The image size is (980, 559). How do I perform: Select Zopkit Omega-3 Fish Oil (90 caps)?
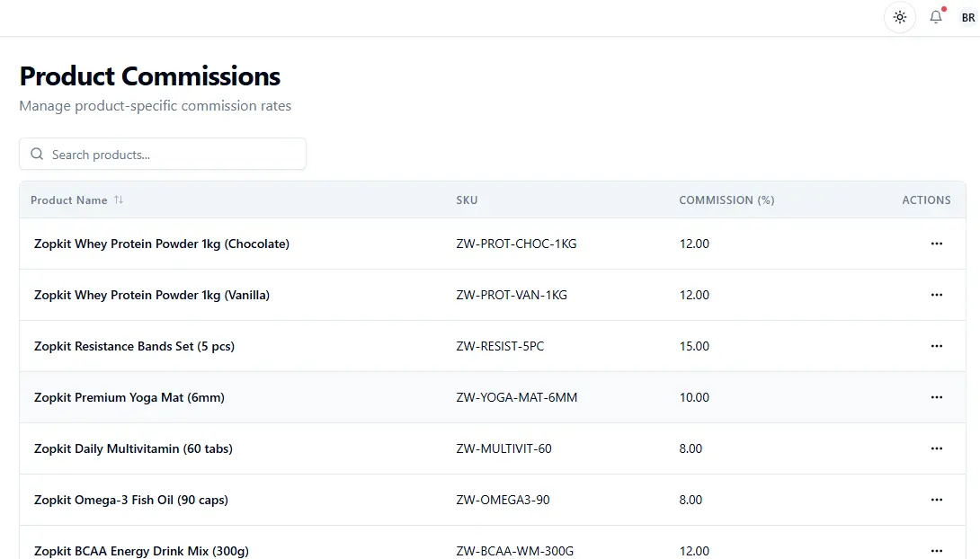pos(131,500)
